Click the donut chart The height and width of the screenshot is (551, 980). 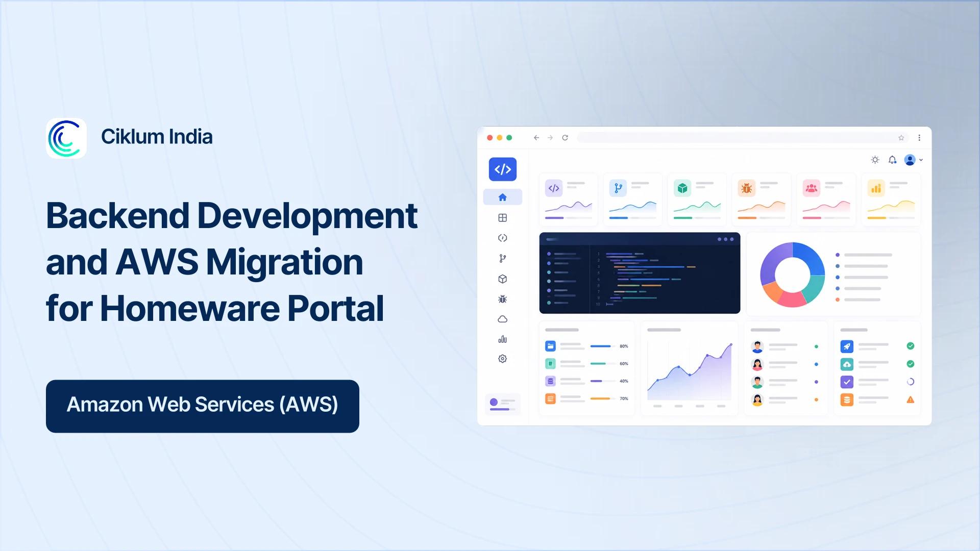click(x=792, y=274)
